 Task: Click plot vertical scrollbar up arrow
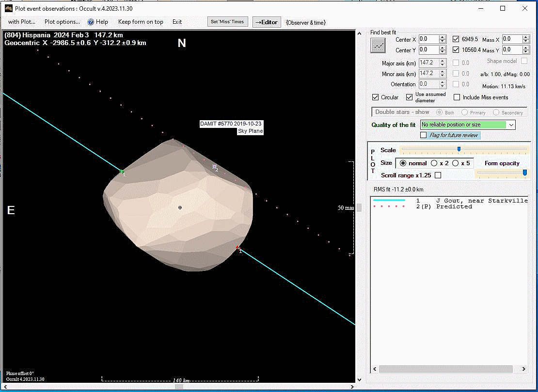point(359,33)
